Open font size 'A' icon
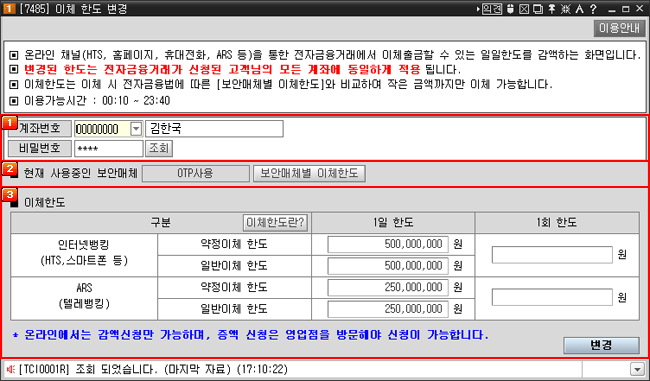650x381 pixels. point(580,9)
